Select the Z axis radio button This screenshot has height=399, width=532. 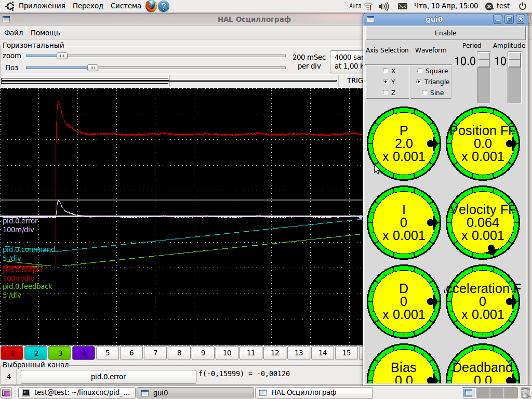click(385, 93)
